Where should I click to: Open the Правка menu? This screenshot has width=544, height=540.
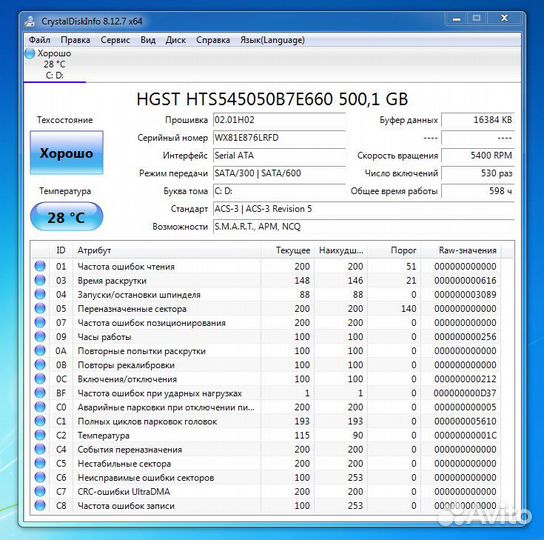pyautogui.click(x=75, y=40)
